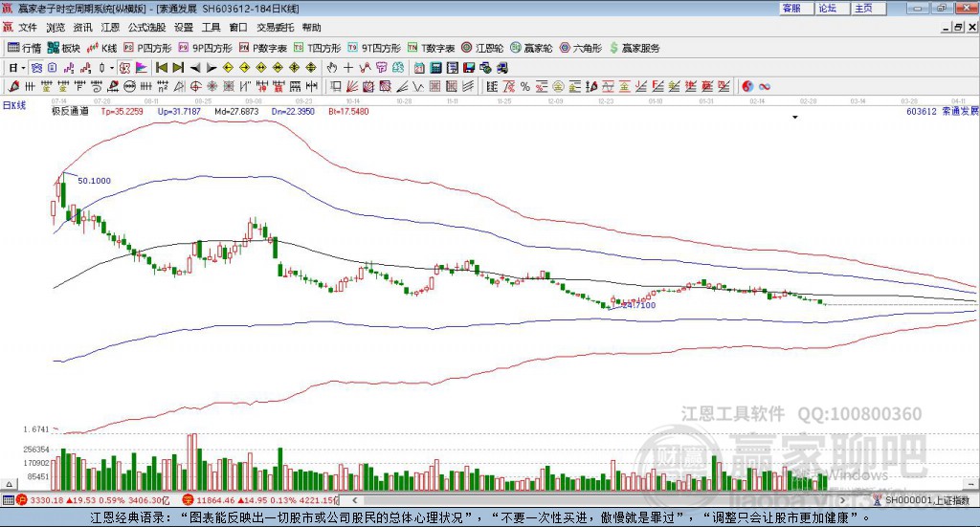Open the P数字表 tool
The width and height of the screenshot is (980, 527).
pyautogui.click(x=262, y=48)
